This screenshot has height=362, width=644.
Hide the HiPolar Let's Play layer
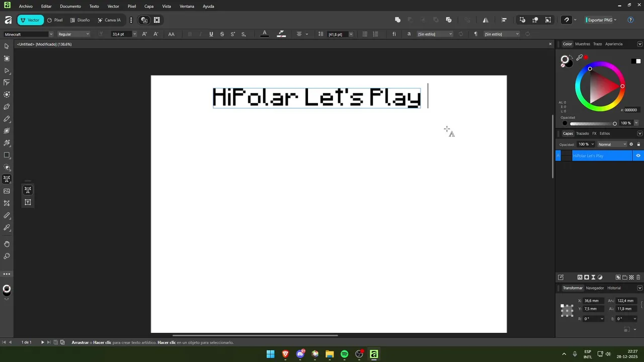[x=638, y=156]
